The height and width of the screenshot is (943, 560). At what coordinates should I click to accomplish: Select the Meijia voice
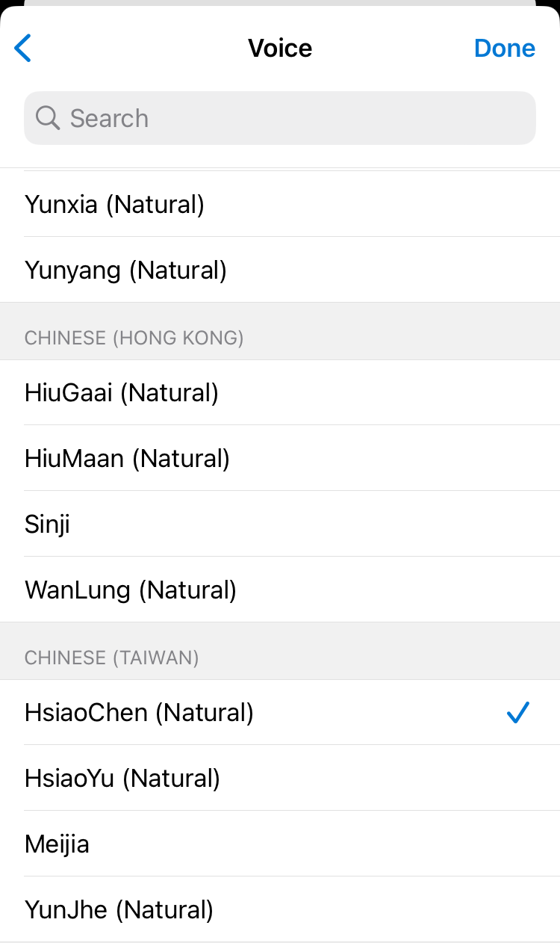pos(57,844)
